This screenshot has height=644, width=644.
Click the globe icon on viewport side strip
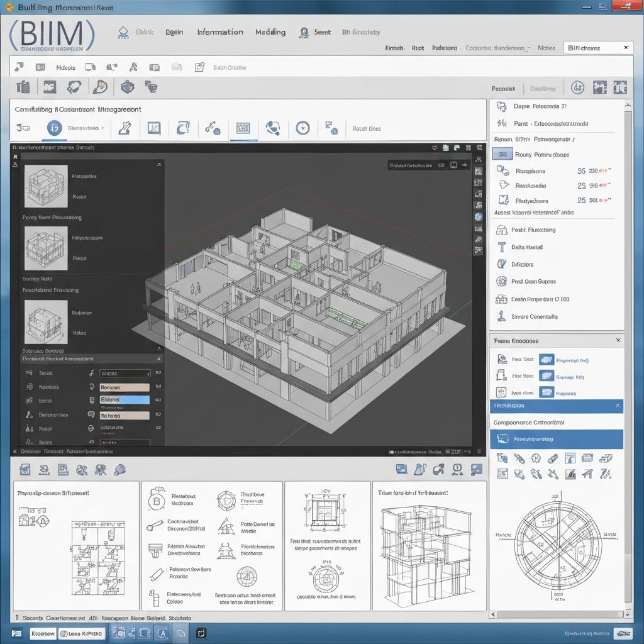479,216
